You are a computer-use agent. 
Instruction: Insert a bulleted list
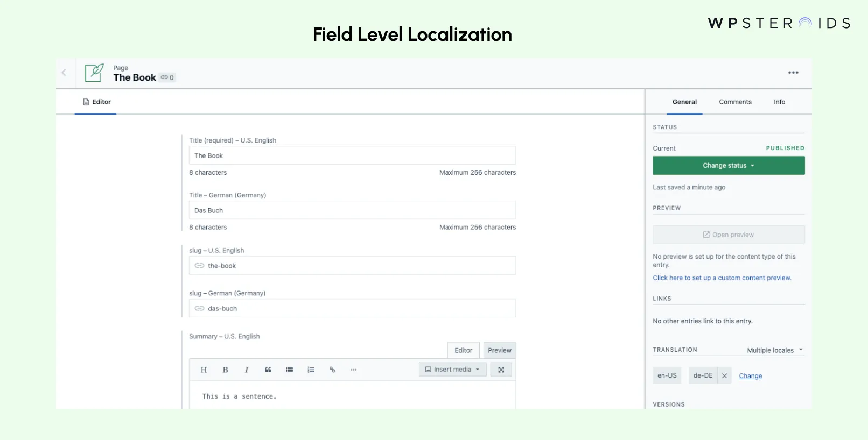coord(290,370)
